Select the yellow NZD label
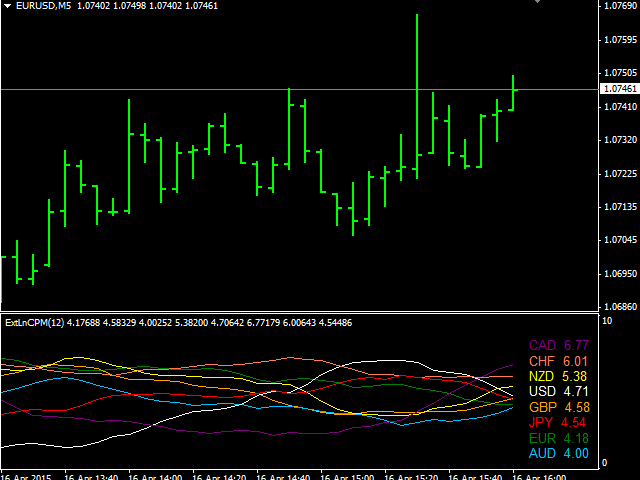Image resolution: width=640 pixels, height=480 pixels. click(542, 376)
